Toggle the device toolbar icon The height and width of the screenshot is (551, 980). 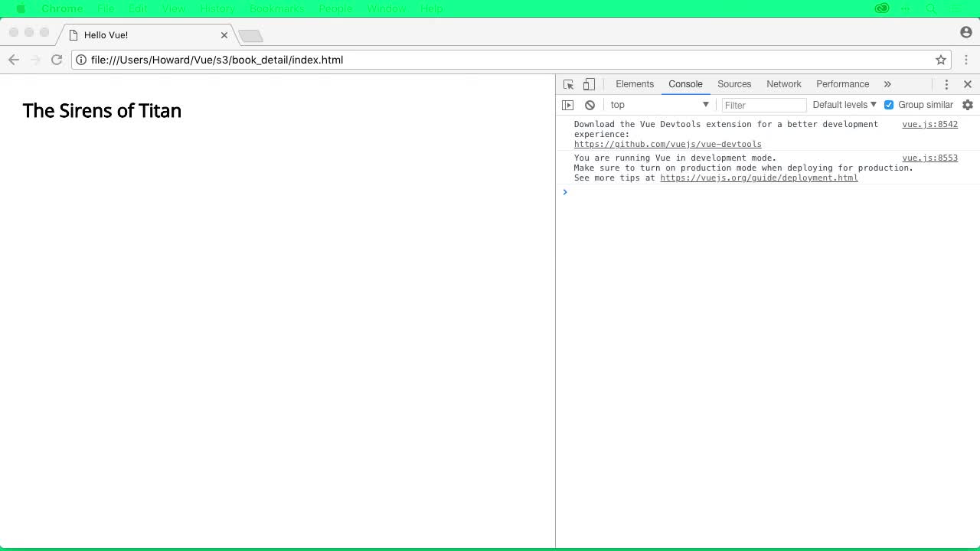click(x=588, y=84)
